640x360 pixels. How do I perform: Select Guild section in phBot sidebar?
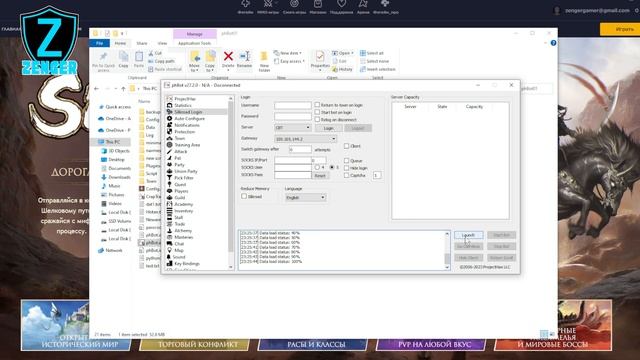tap(180, 198)
